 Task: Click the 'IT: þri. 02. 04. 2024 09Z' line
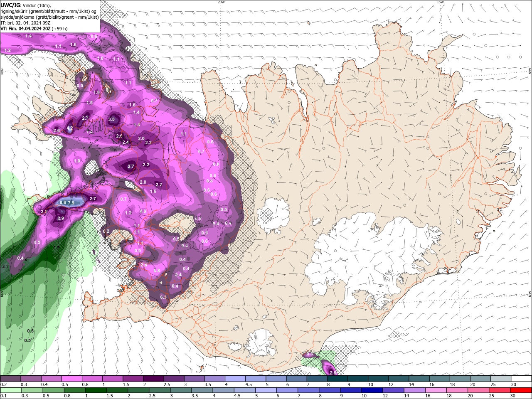pyautogui.click(x=26, y=23)
